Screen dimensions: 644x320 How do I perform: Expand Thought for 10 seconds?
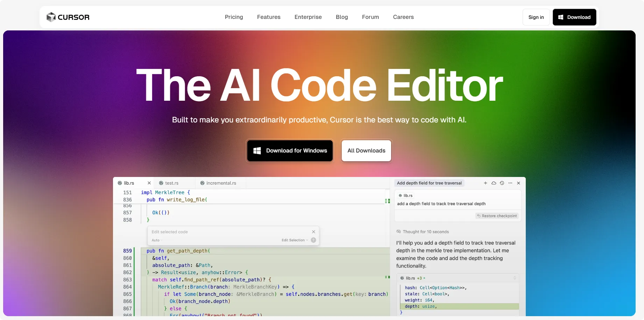(x=423, y=232)
